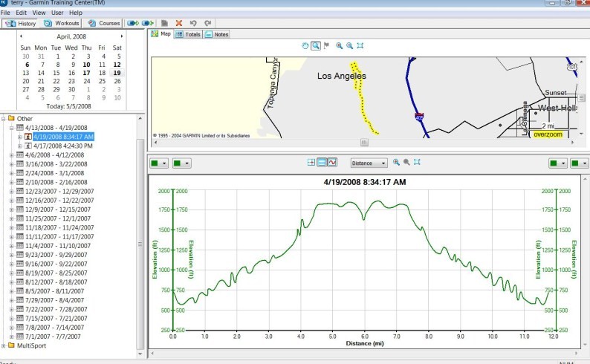590x364 pixels.
Task: Toggle the graph gridlines icon
Action: click(x=321, y=163)
